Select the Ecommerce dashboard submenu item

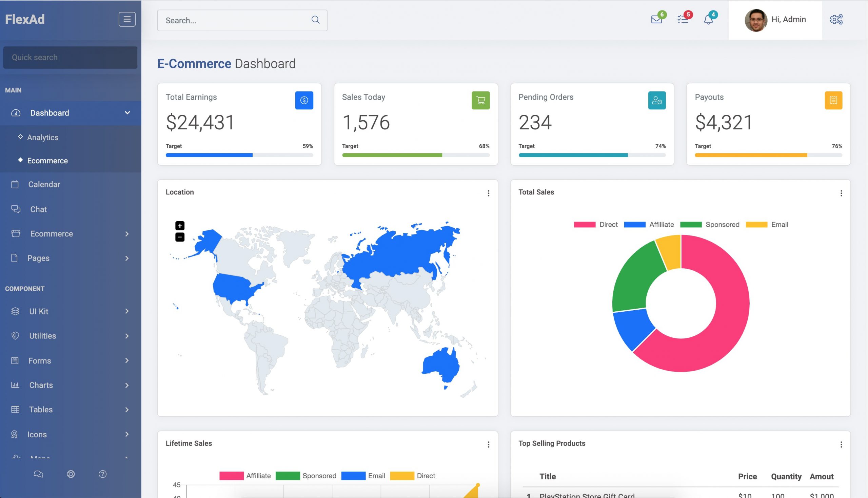click(71, 161)
